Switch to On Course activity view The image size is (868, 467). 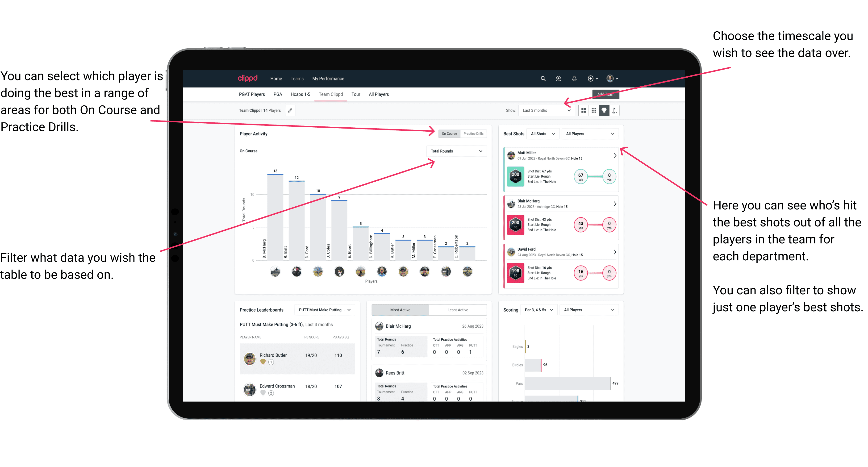[x=448, y=133]
